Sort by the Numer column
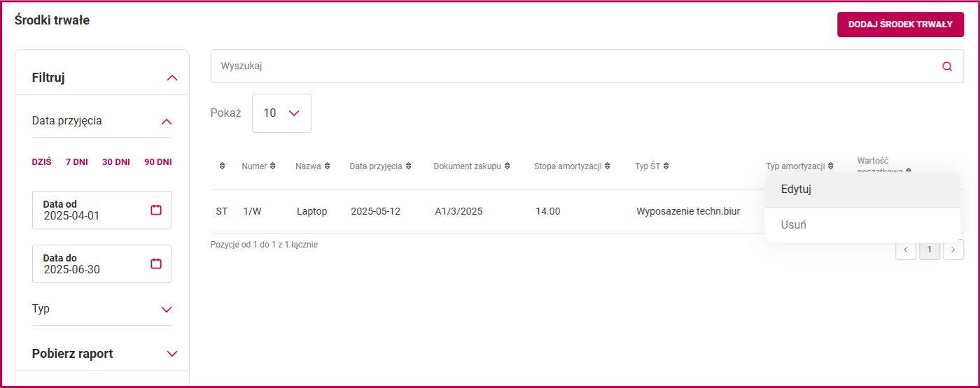The width and height of the screenshot is (980, 388). click(258, 166)
